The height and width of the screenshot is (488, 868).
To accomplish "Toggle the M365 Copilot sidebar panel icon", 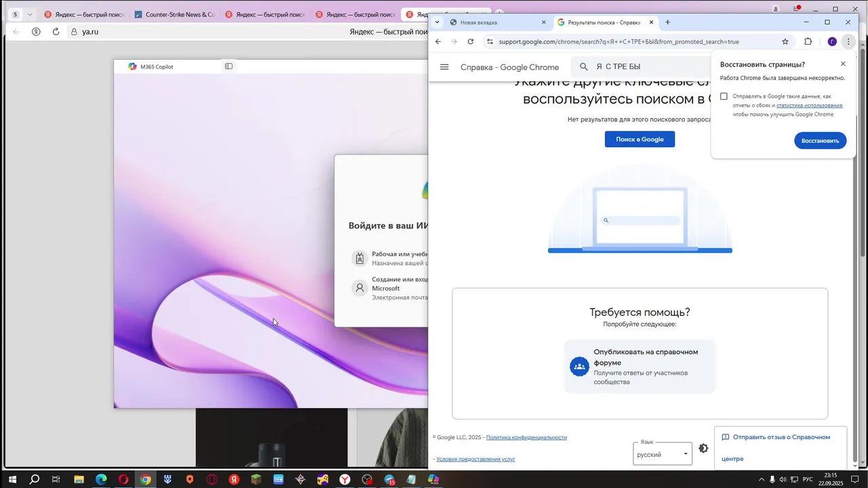I will click(229, 66).
